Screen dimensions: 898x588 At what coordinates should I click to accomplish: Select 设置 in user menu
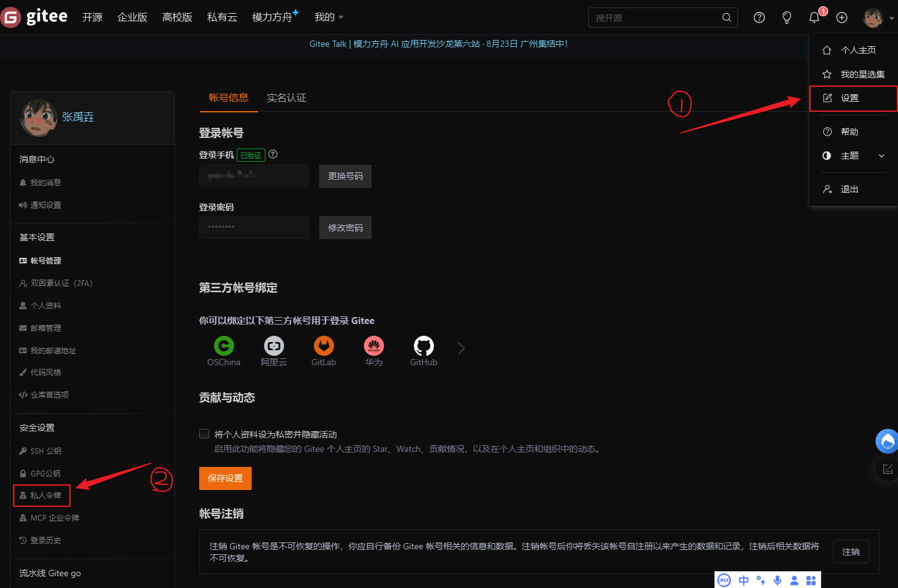pos(853,98)
